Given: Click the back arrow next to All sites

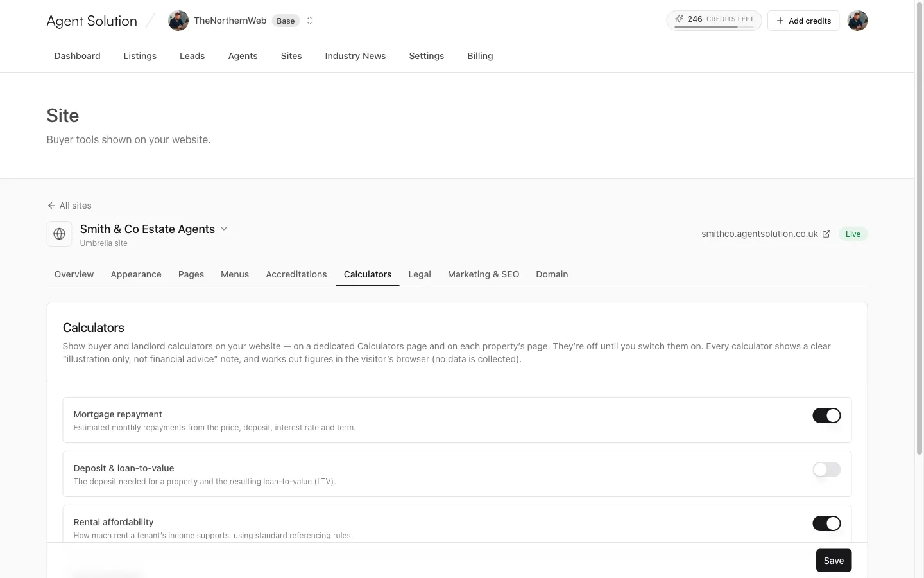Looking at the screenshot, I should point(51,206).
